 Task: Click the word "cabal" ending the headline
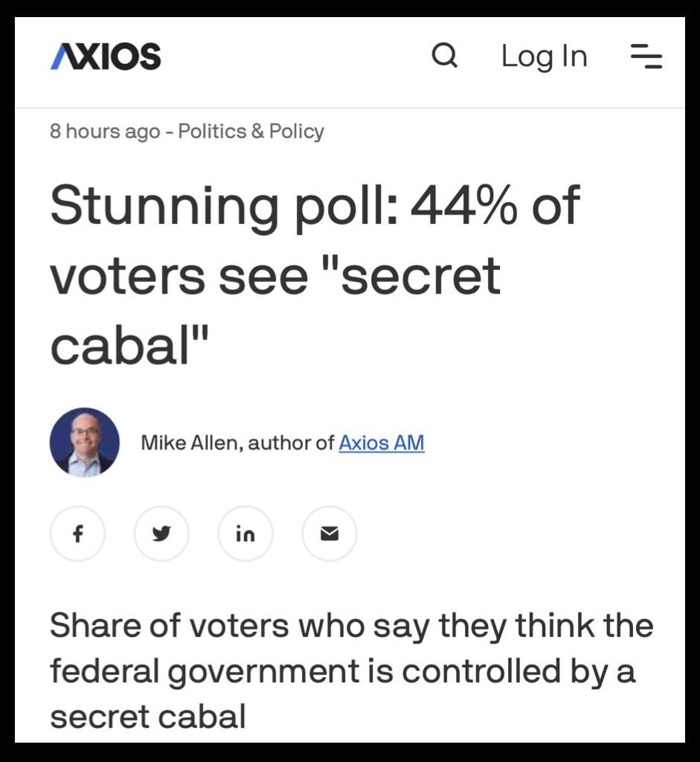point(123,345)
